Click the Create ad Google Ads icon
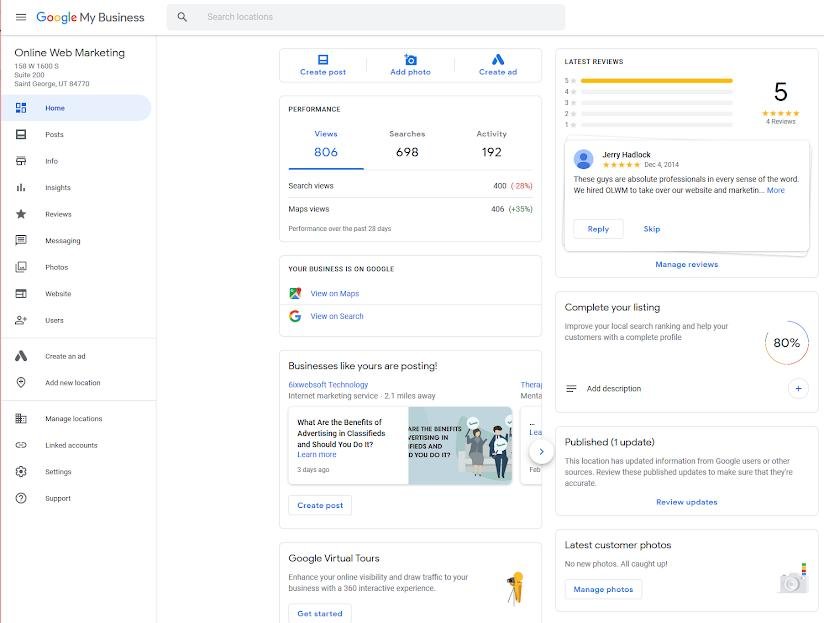 click(498, 59)
